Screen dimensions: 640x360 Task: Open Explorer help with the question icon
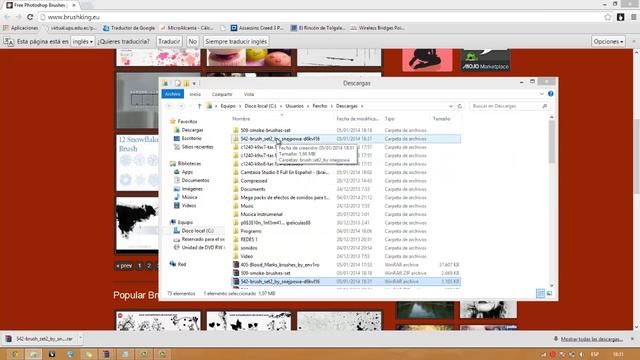551,94
